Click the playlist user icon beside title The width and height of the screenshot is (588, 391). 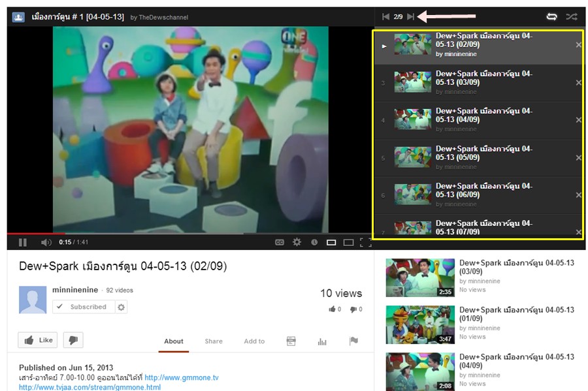[x=18, y=17]
